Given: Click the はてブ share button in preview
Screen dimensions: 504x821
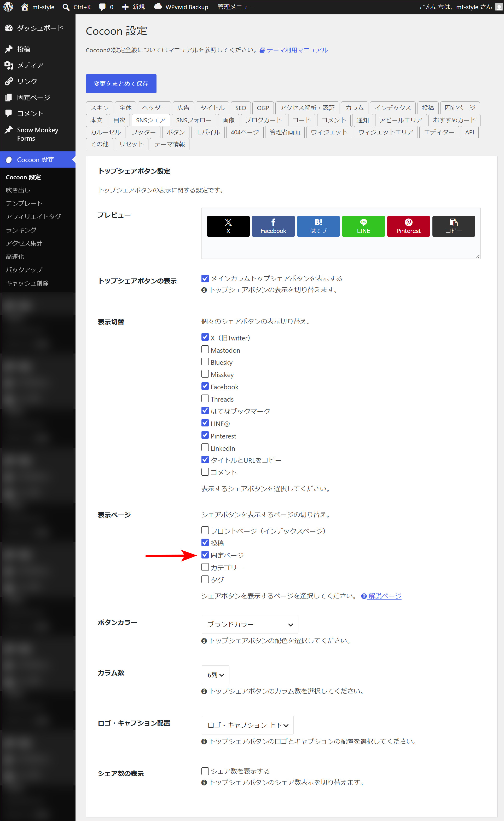Looking at the screenshot, I should pyautogui.click(x=318, y=226).
